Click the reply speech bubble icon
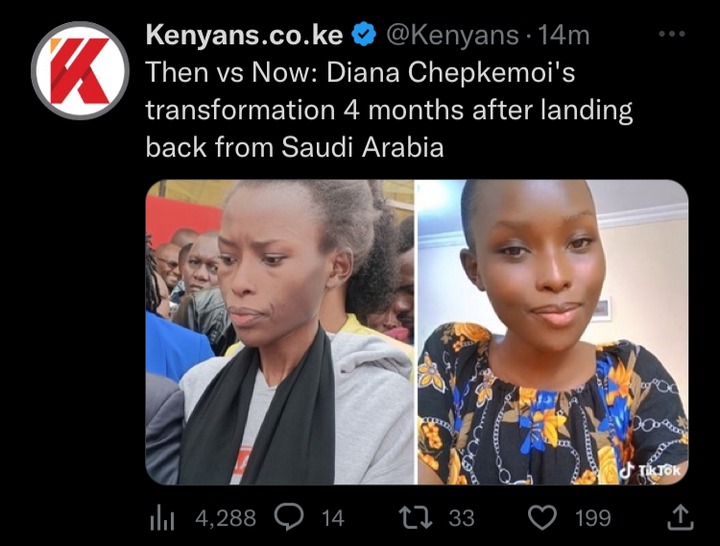The width and height of the screenshot is (720, 546). (289, 517)
